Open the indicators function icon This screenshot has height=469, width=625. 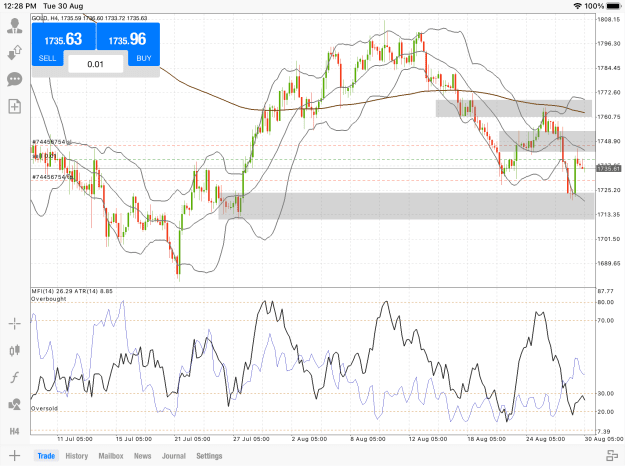click(x=15, y=377)
